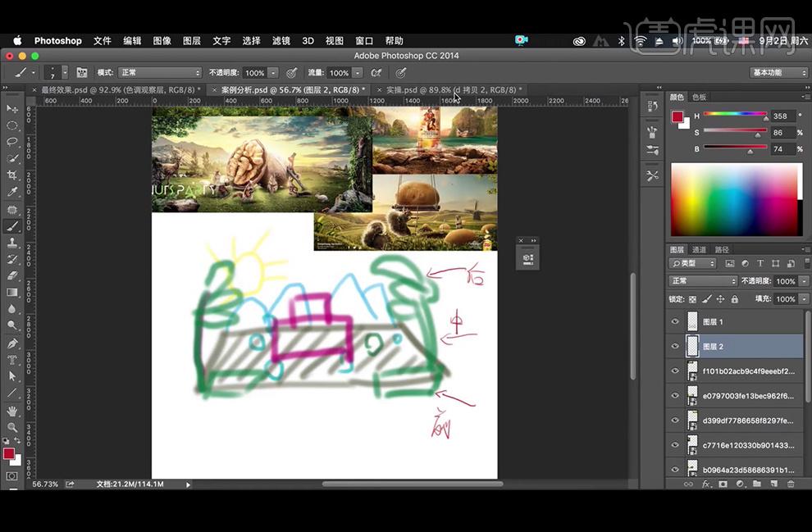Select the Lasso tool
Screen dimensions: 812x532
point(12,142)
